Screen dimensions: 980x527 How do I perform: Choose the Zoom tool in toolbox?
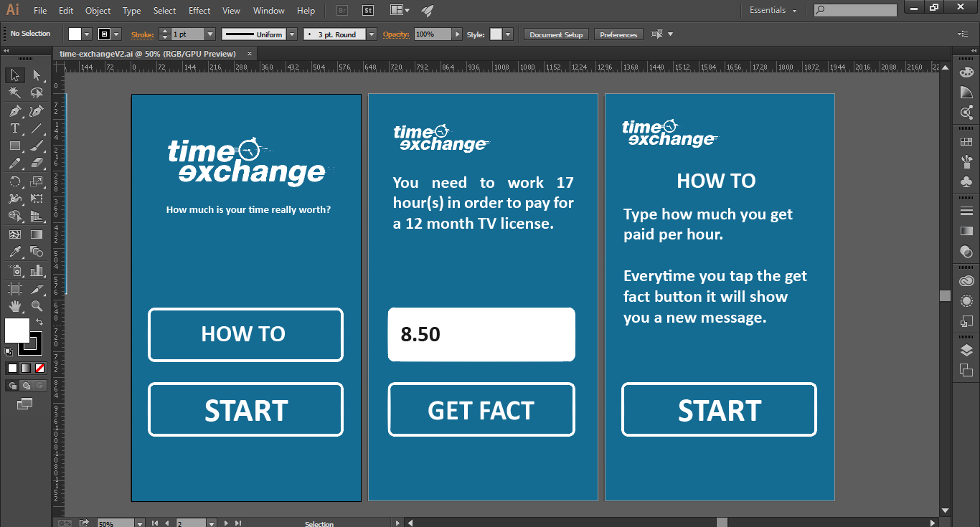(x=37, y=306)
